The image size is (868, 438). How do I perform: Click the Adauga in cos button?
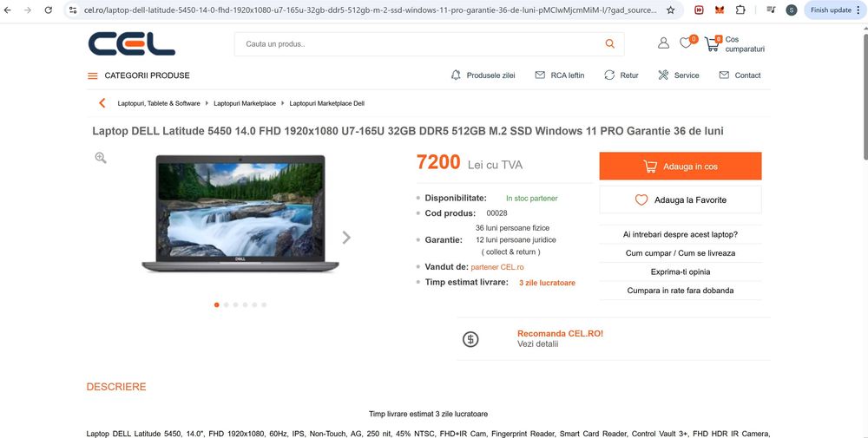point(681,166)
